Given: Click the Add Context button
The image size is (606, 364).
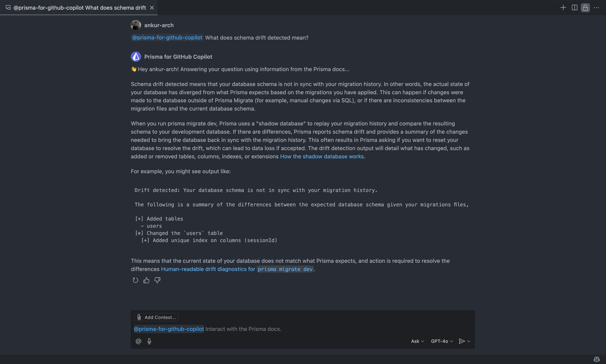Looking at the screenshot, I should pyautogui.click(x=156, y=317).
